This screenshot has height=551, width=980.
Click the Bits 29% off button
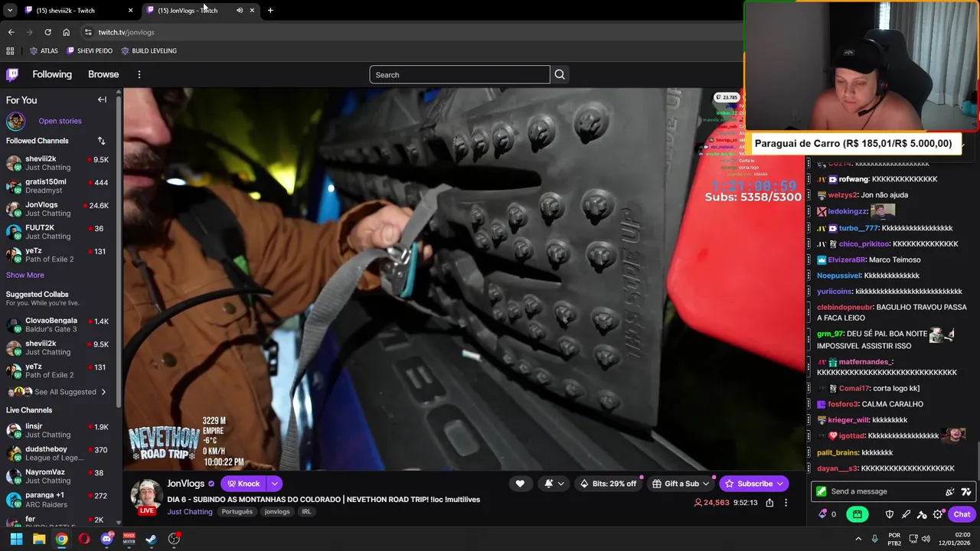tap(608, 484)
